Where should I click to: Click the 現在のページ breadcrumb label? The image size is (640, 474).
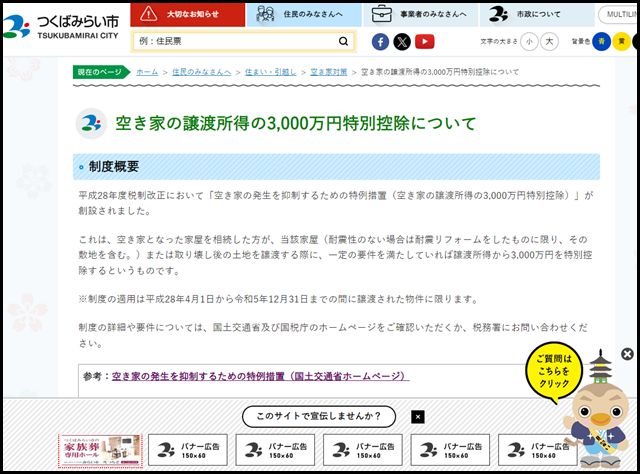[100, 72]
